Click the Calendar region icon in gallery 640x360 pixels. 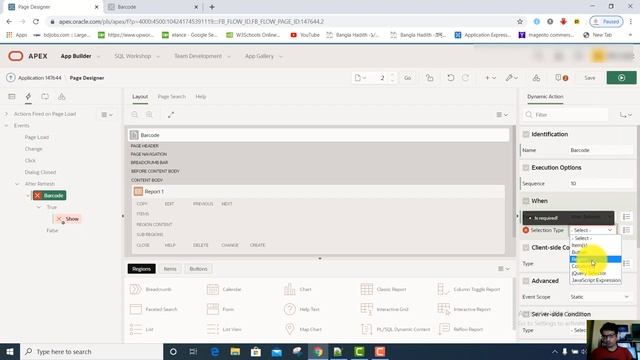click(213, 289)
